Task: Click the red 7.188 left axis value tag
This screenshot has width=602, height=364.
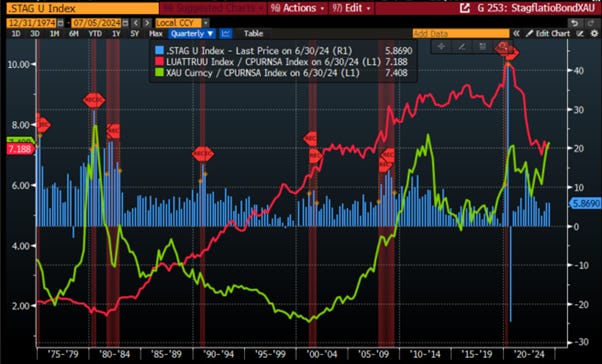Action: [x=20, y=149]
